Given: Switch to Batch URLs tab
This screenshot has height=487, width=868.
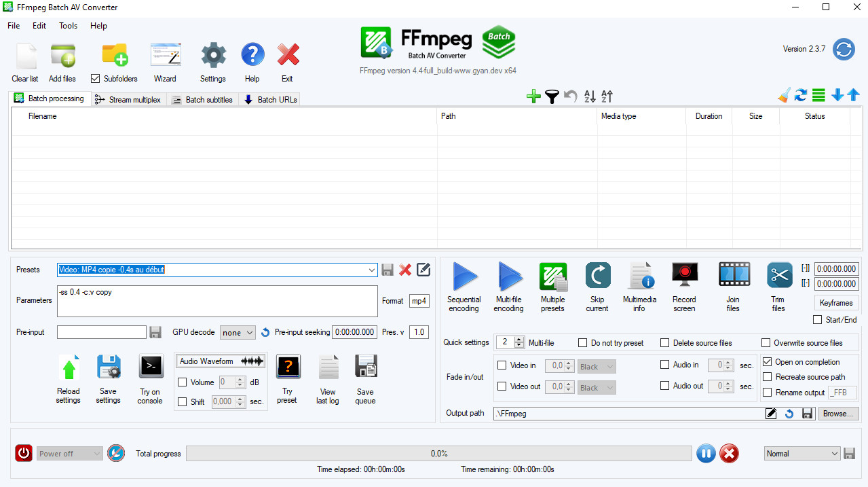Looking at the screenshot, I should pyautogui.click(x=269, y=100).
